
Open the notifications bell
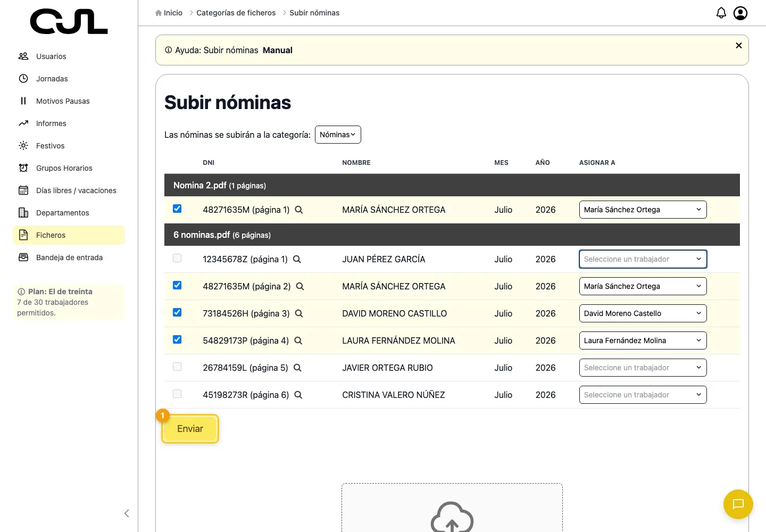pos(721,13)
